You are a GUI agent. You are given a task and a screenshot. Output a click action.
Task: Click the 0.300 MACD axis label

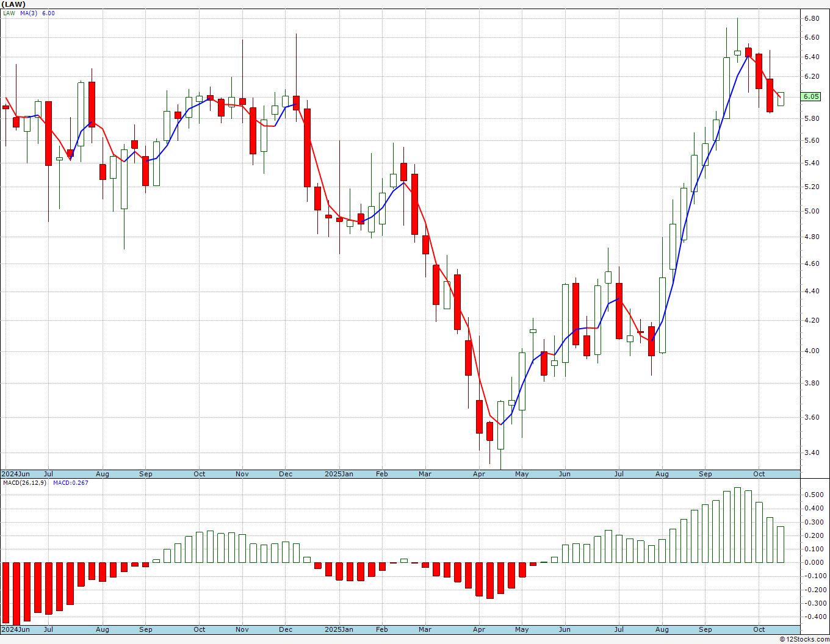pos(813,522)
